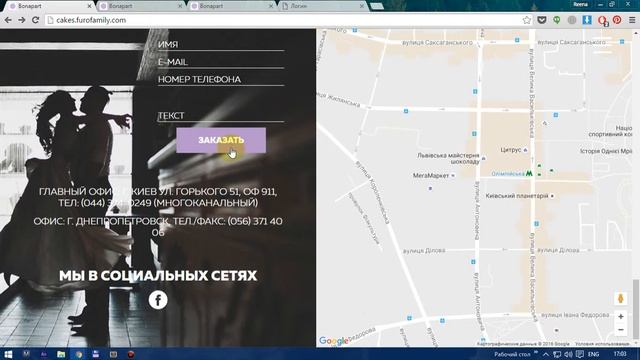
Task: Open the Условия использования map link
Action: [x=602, y=344]
